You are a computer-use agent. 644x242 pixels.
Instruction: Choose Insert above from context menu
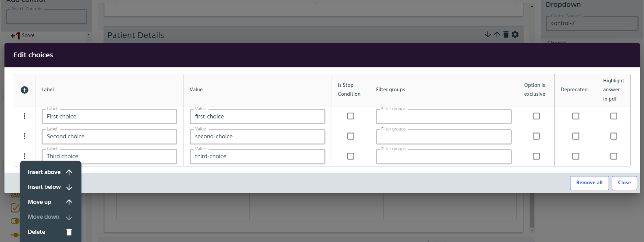coord(51,172)
